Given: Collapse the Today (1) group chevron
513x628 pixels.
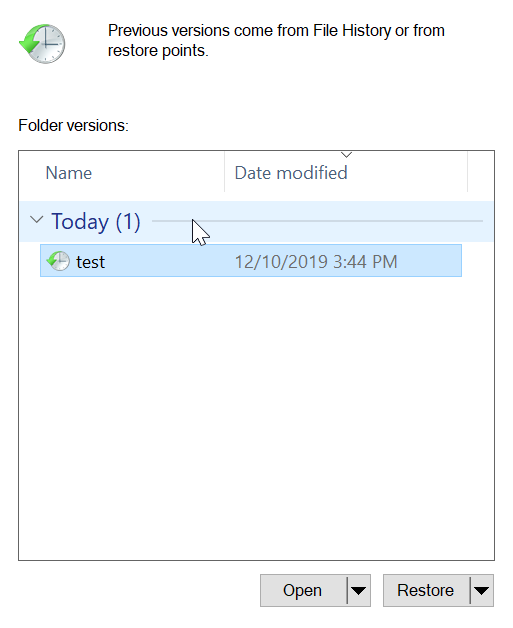Looking at the screenshot, I should coord(36,219).
